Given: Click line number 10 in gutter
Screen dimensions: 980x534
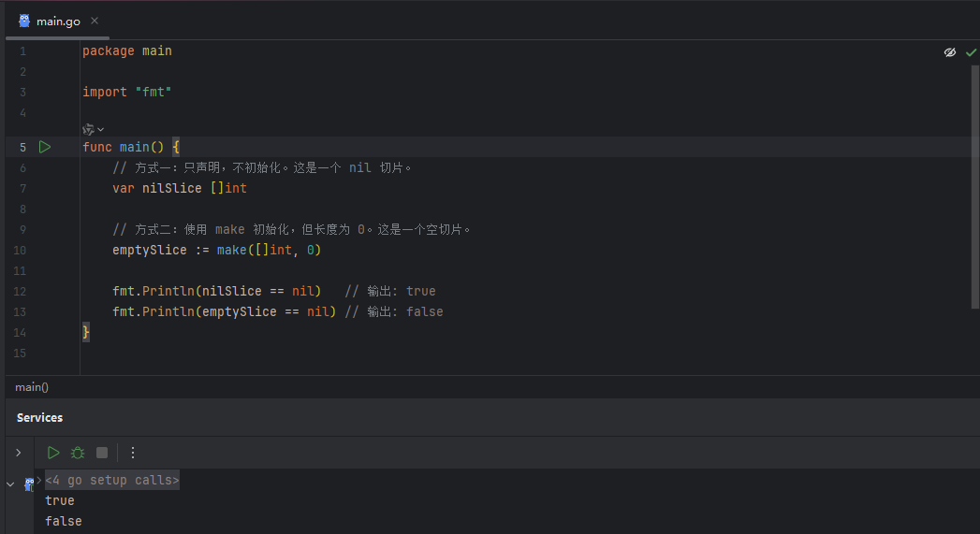Looking at the screenshot, I should tap(20, 251).
